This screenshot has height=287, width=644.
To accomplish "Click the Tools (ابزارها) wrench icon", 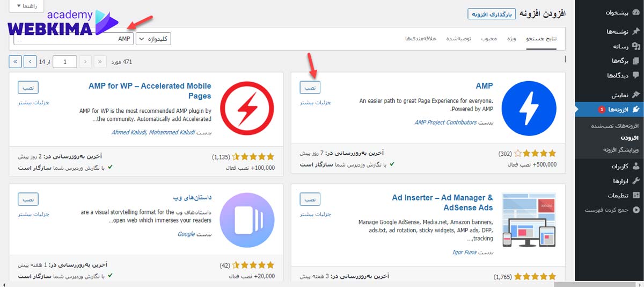I will click(636, 181).
